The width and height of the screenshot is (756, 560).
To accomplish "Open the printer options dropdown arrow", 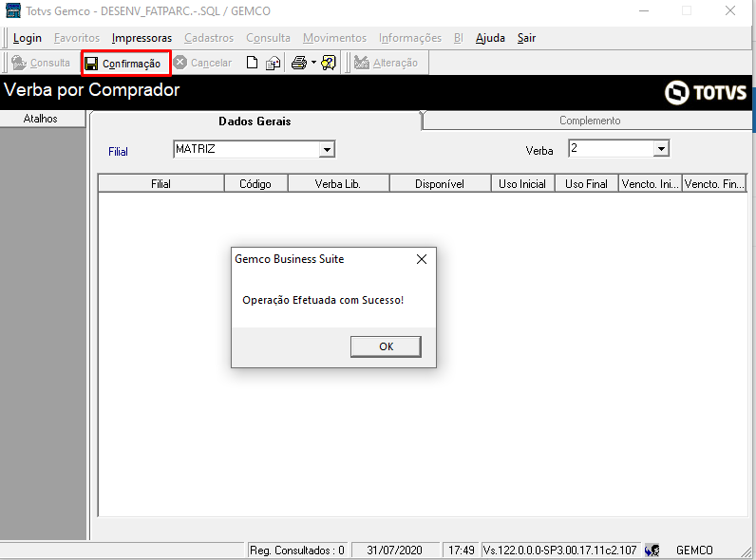I will click(x=313, y=63).
